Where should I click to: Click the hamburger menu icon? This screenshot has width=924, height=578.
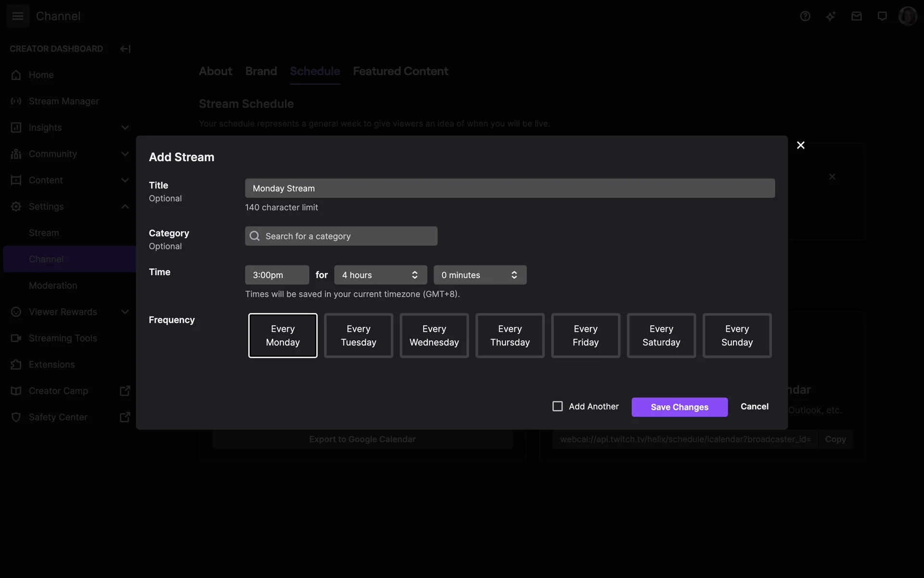click(18, 16)
